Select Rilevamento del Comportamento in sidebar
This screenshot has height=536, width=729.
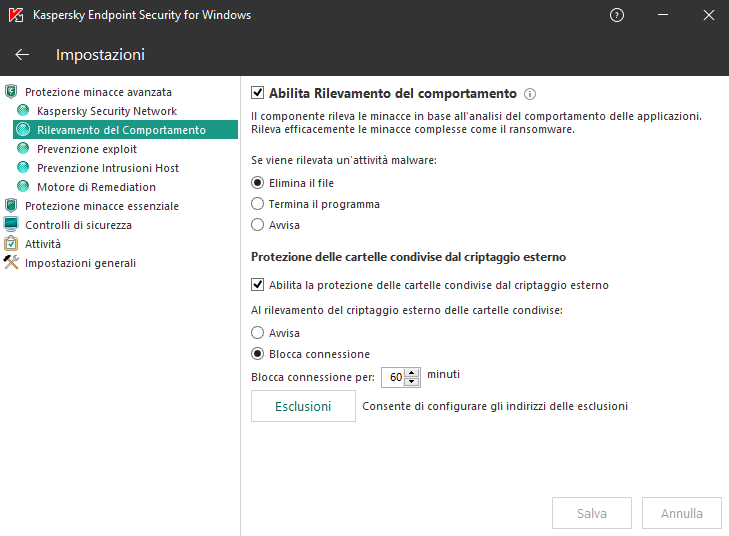(x=125, y=130)
